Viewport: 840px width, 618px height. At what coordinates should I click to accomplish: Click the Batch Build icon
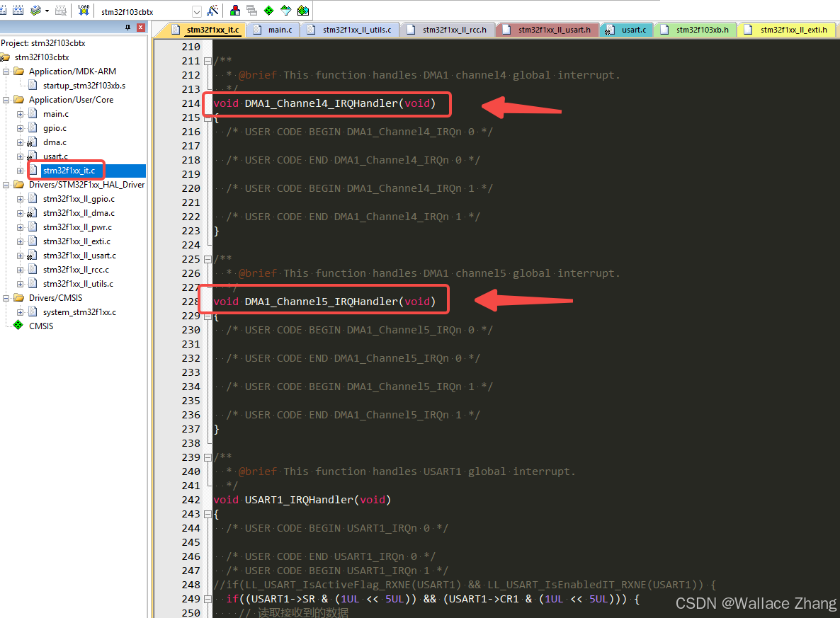[x=36, y=10]
